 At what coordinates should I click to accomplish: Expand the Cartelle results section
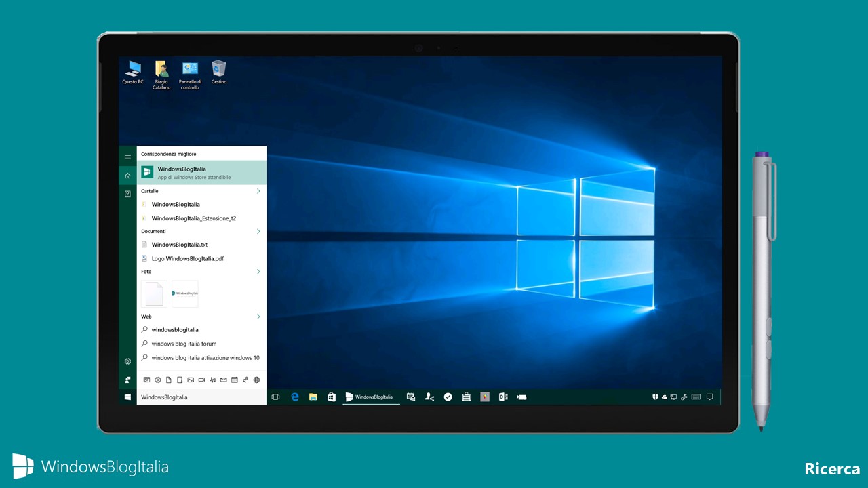[x=258, y=191]
